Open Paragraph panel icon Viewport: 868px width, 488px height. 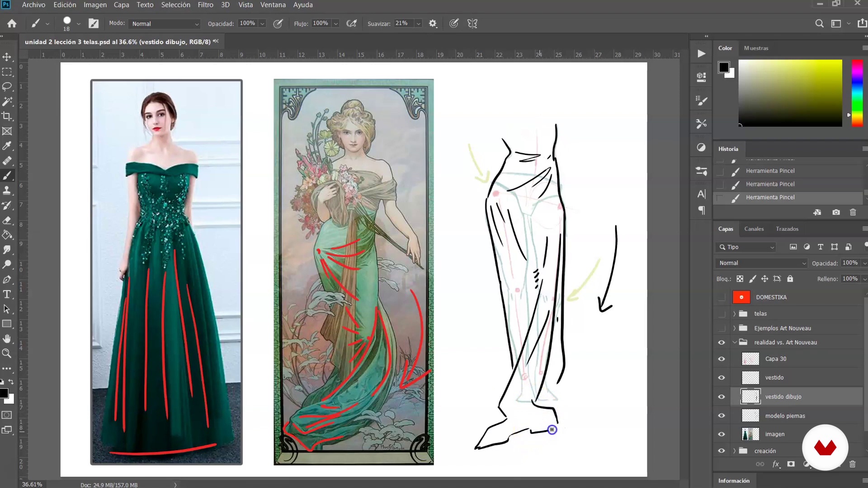pos(701,210)
